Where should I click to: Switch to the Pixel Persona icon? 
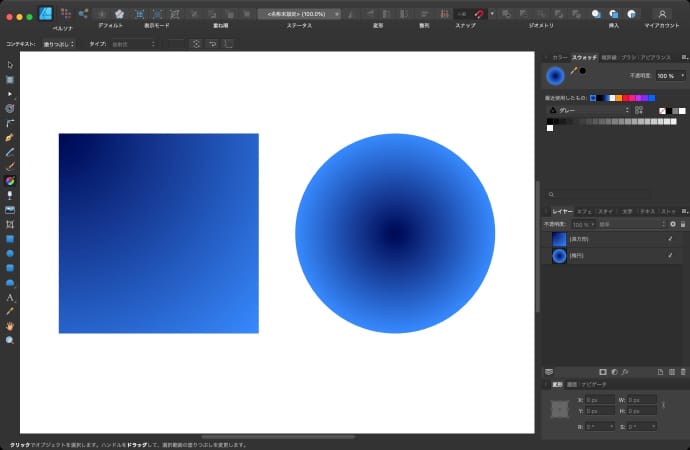point(66,14)
